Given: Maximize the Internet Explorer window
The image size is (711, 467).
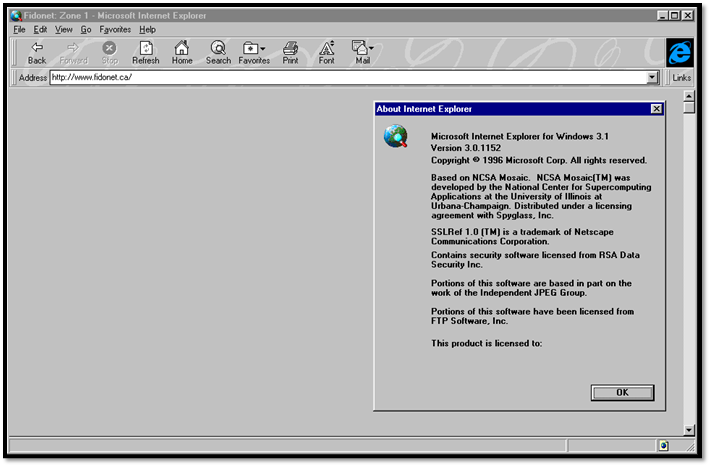Looking at the screenshot, I should (x=674, y=15).
